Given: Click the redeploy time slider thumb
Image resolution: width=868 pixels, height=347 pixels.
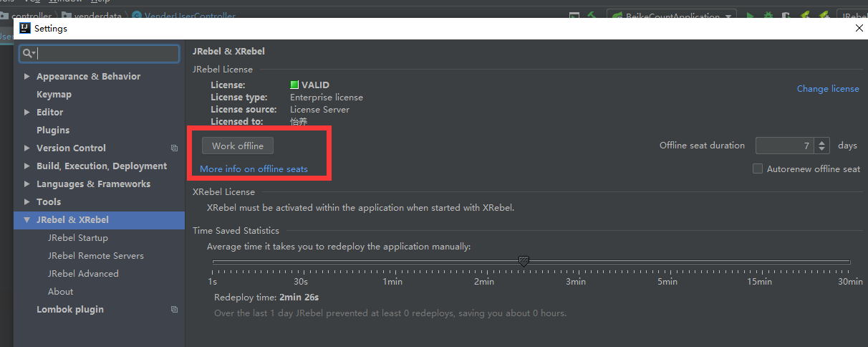Looking at the screenshot, I should (524, 262).
